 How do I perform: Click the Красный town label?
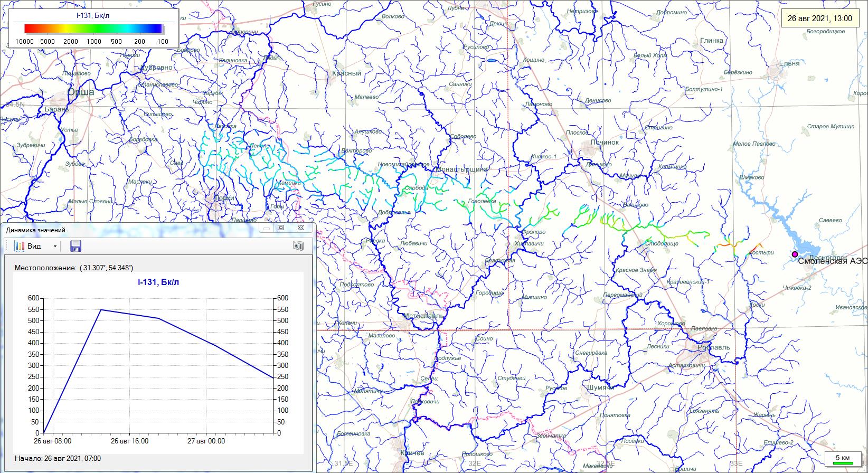point(347,73)
